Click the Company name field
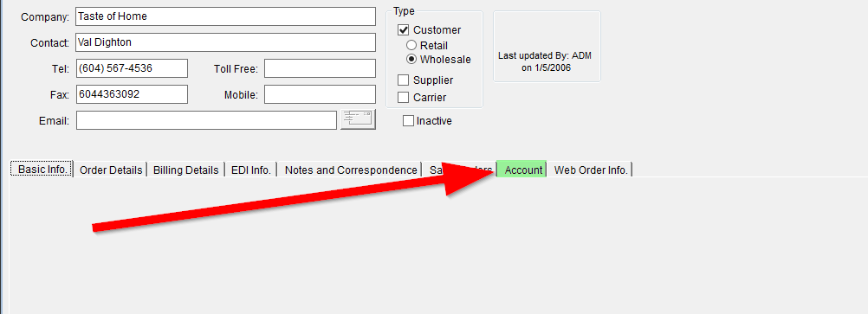The image size is (868, 314). (226, 16)
